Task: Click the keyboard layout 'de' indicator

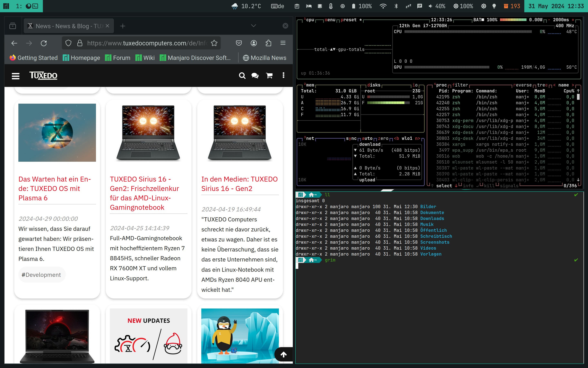Action: pyautogui.click(x=277, y=6)
